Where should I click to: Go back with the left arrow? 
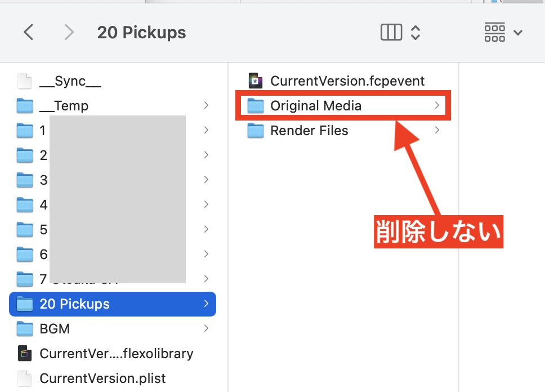(x=29, y=32)
